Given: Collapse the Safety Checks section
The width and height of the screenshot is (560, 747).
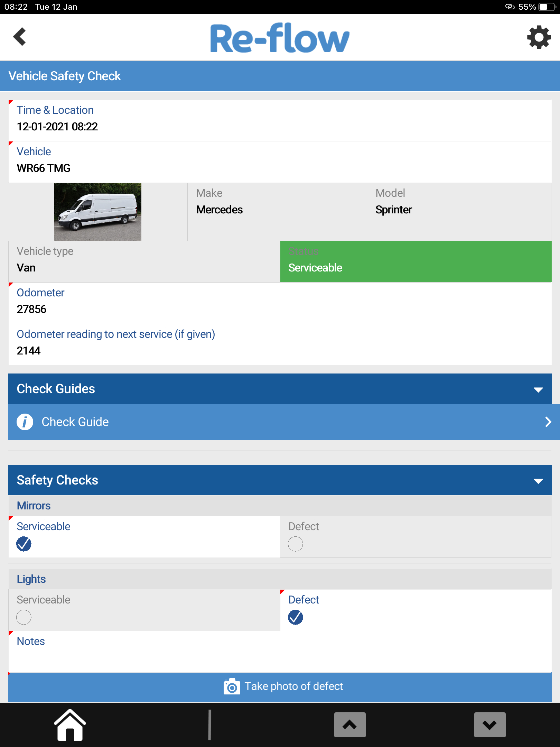Looking at the screenshot, I should 538,481.
